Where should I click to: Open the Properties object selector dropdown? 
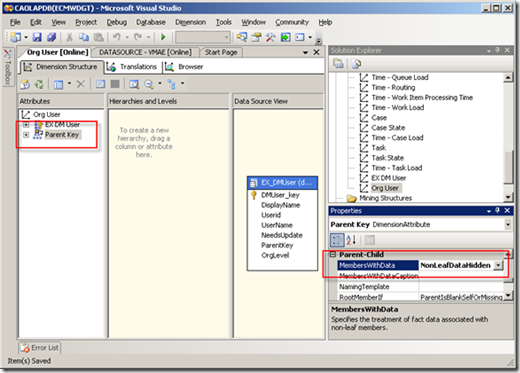point(508,225)
